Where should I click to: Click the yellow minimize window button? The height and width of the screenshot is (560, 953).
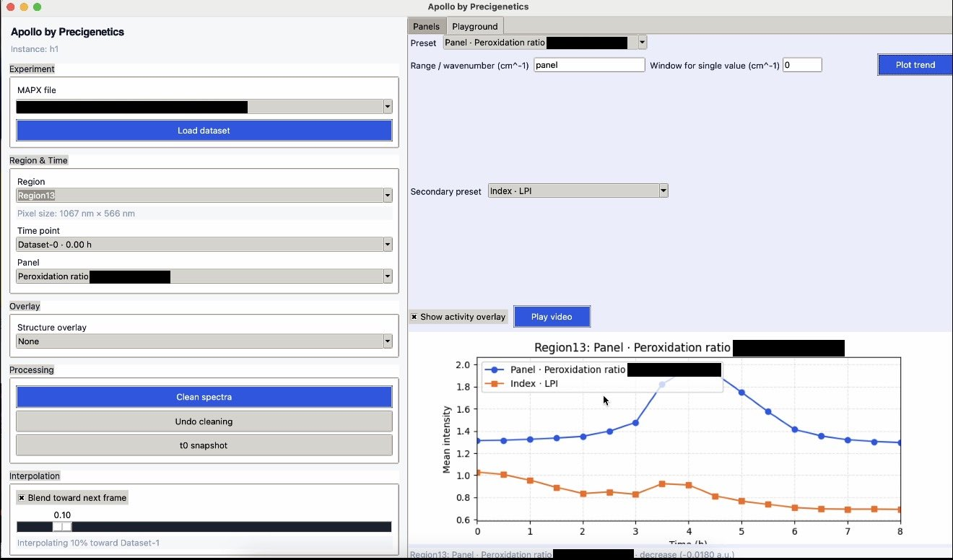point(24,6)
